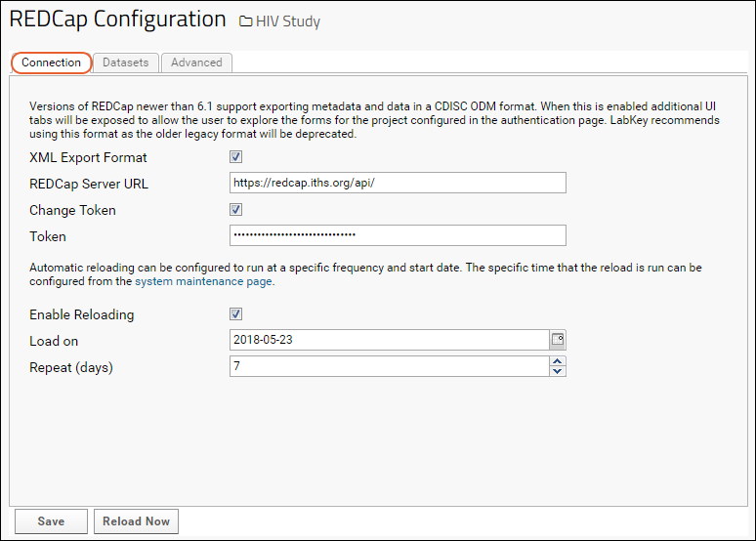Open the Advanced tab
Image resolution: width=756 pixels, height=541 pixels.
pos(196,62)
